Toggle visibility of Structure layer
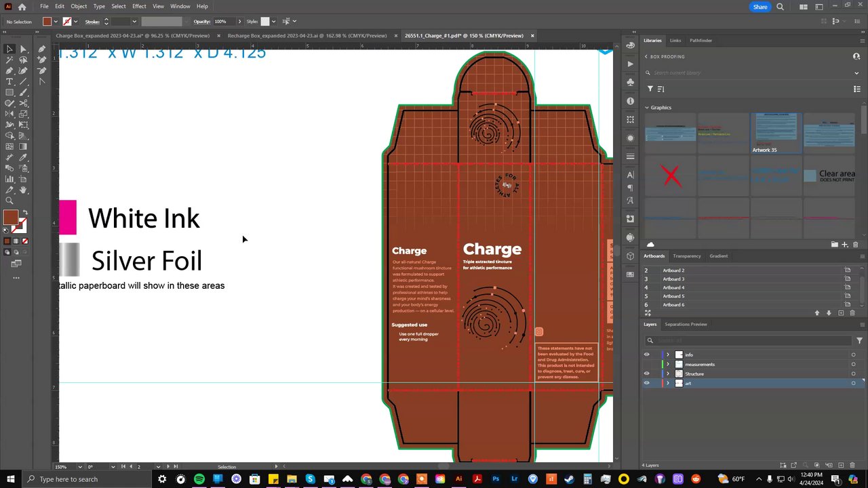The width and height of the screenshot is (868, 488). 646,373
